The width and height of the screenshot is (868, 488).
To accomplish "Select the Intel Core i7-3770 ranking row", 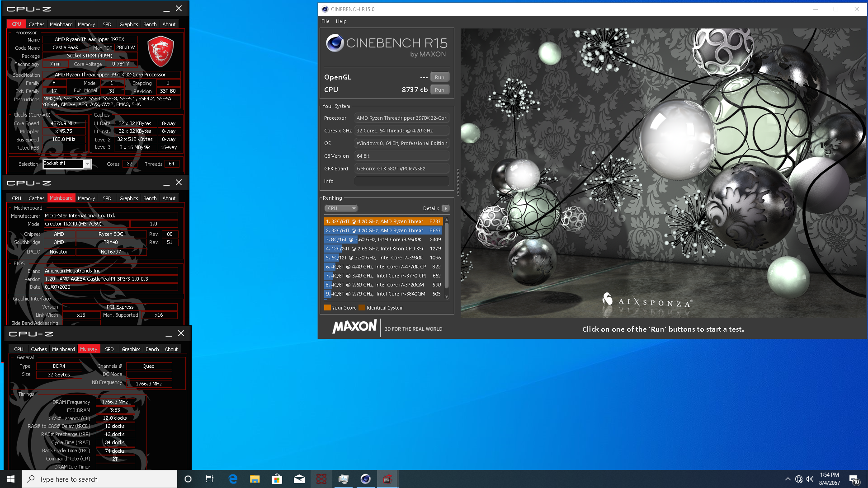I will [x=383, y=276].
